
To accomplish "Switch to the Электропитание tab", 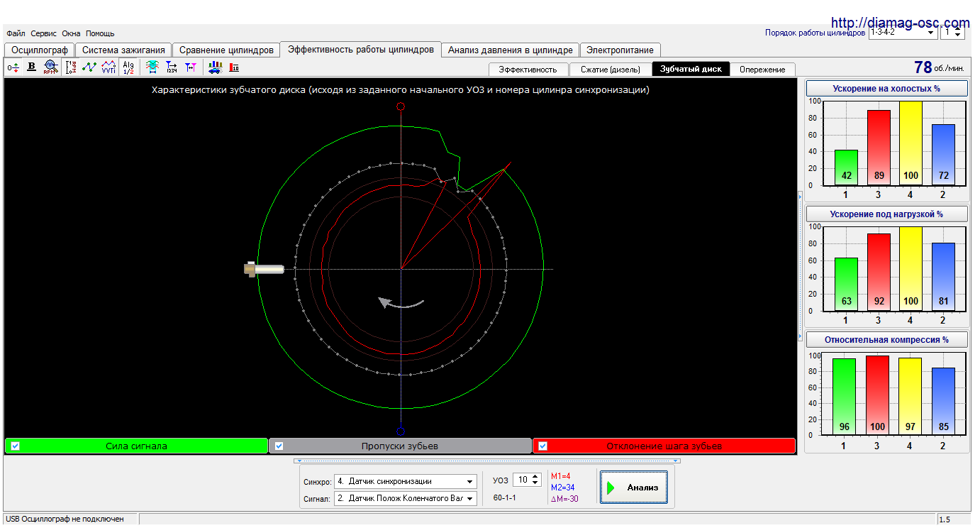I will [620, 50].
